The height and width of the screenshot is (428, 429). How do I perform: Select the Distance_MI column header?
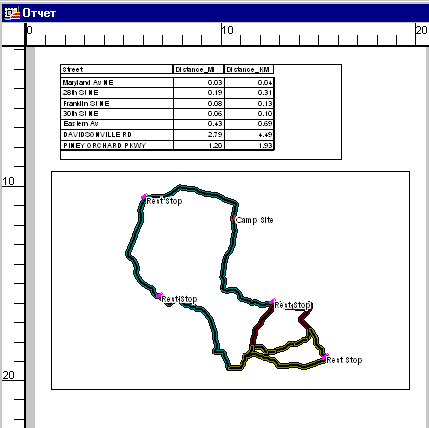click(199, 69)
